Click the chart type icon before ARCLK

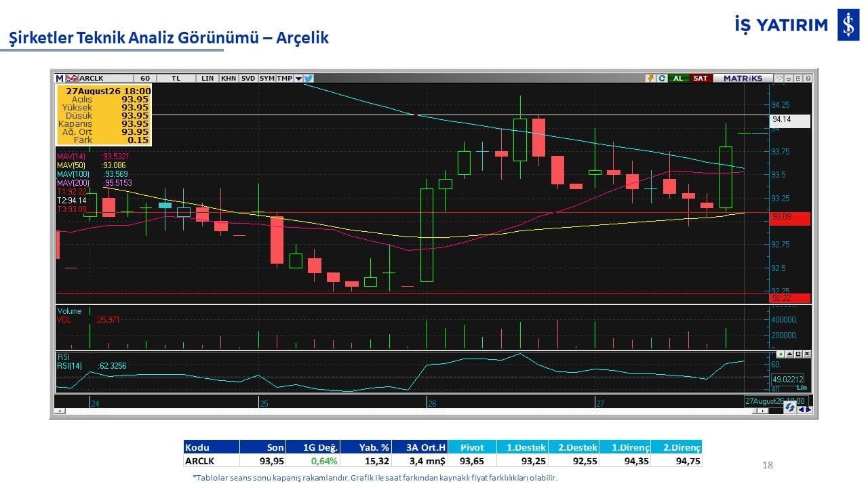coord(71,79)
